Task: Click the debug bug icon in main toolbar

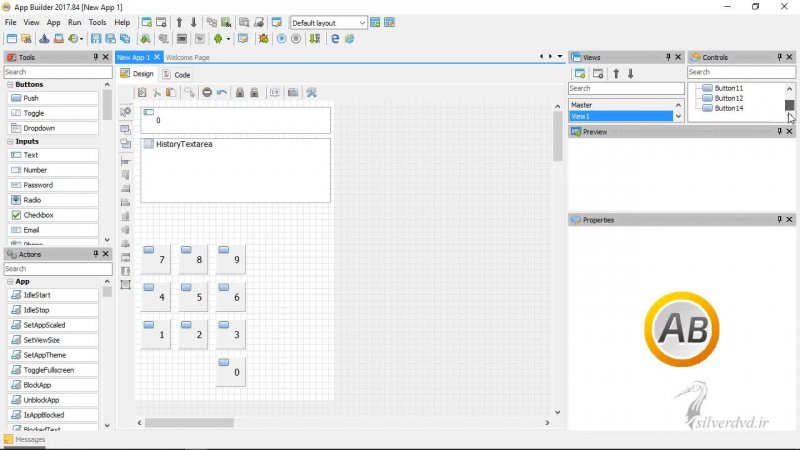Action: click(264, 39)
